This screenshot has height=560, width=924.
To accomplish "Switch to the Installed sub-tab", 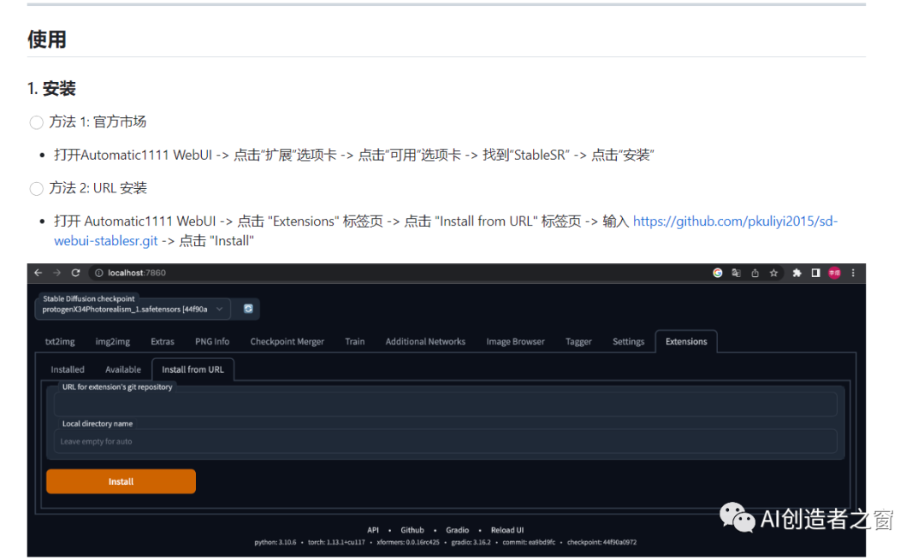I will pyautogui.click(x=68, y=370).
